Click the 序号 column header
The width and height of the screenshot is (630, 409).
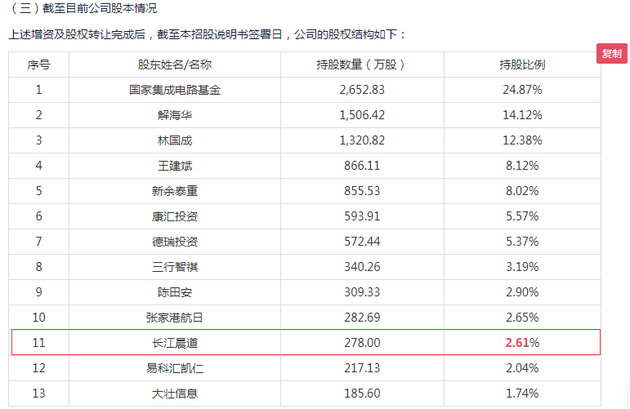pos(39,65)
